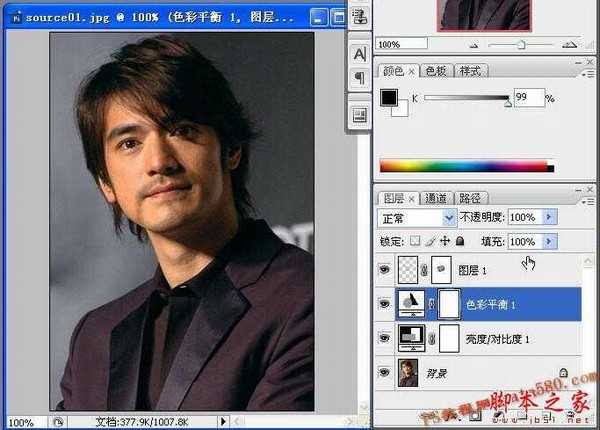Viewport: 600px width, 430px height.
Task: Hide the 背景 layer via eye icon
Action: [x=386, y=372]
